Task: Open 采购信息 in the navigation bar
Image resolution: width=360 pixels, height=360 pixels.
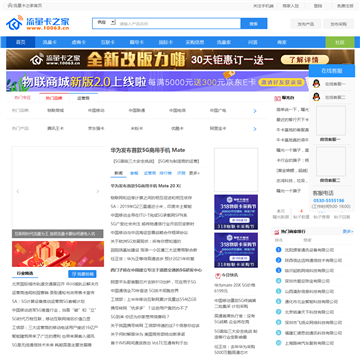Action: tap(195, 42)
